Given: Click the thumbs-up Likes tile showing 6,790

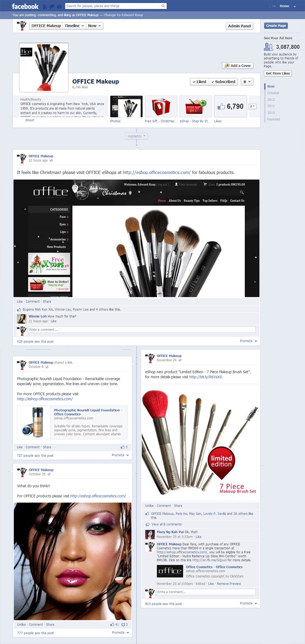Looking at the screenshot, I should 231,106.
